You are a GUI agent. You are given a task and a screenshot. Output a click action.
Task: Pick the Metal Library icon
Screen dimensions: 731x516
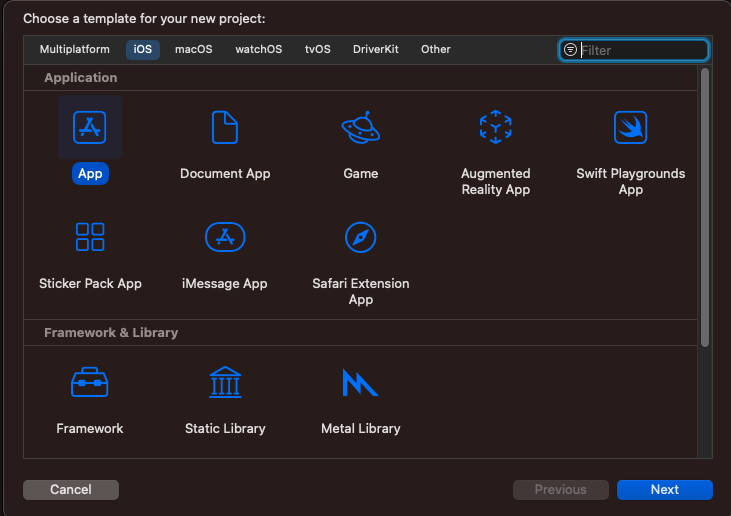click(360, 383)
